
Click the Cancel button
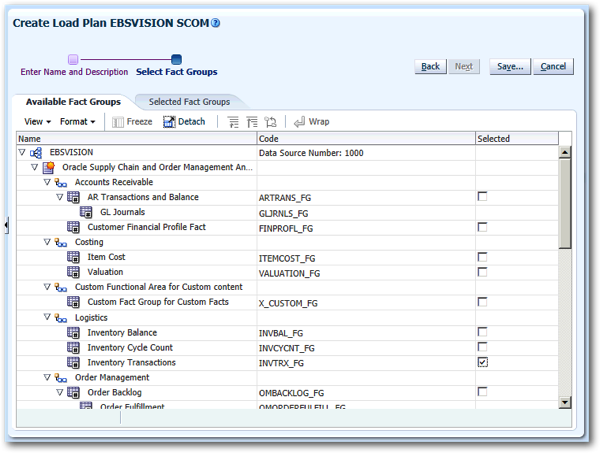click(x=553, y=67)
